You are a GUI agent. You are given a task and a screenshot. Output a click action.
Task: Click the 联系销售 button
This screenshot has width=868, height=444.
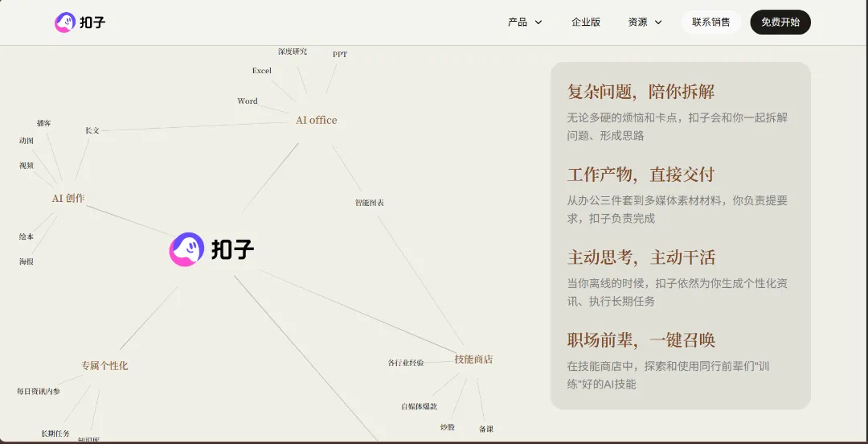710,23
